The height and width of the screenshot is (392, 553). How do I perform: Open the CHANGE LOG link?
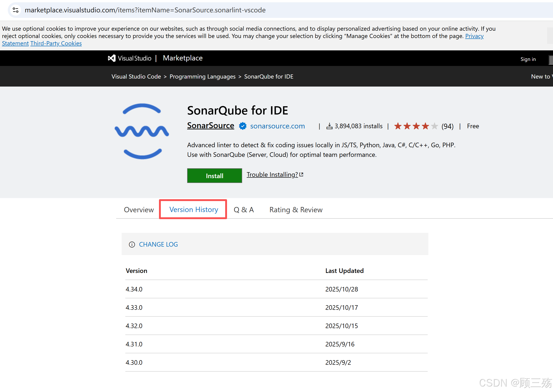point(158,244)
